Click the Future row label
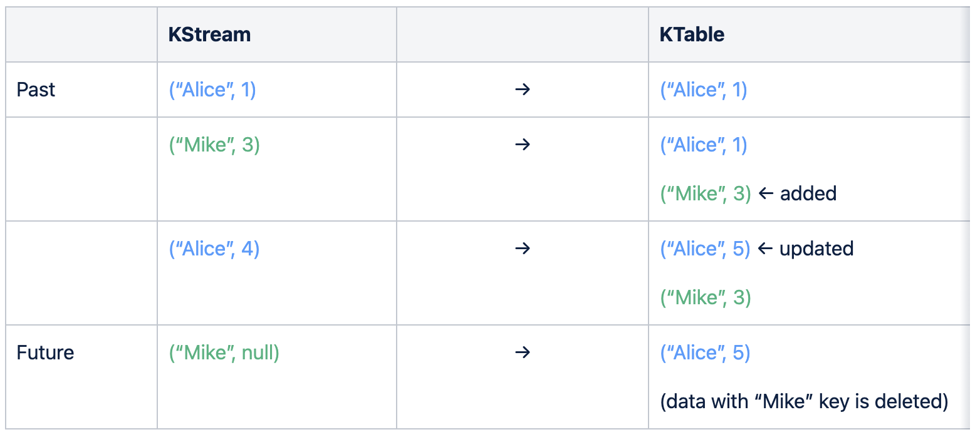 (45, 352)
